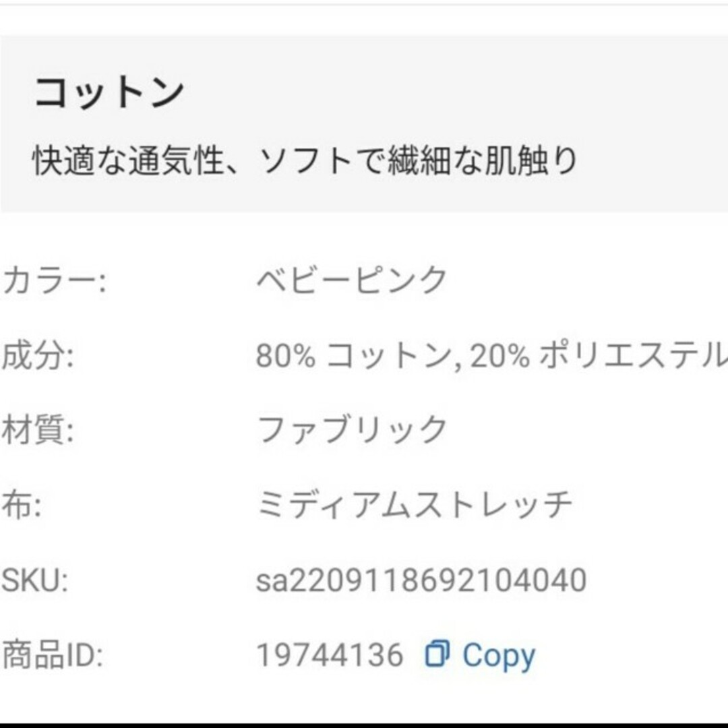The image size is (728, 728).
Task: Click the copy icon next to product ID
Action: tap(436, 654)
